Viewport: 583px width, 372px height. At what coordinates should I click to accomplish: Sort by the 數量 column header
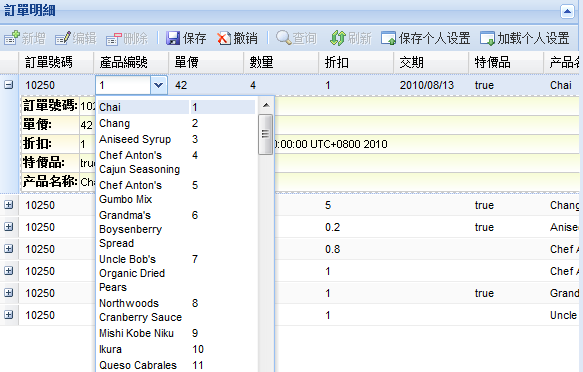[x=281, y=62]
